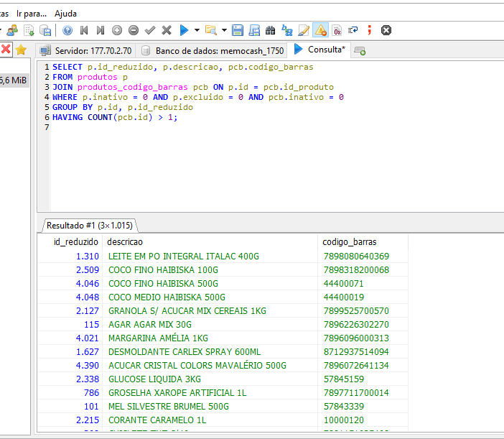This screenshot has height=439, width=504.
Task: Open the dropdown arrow beside Execute button
Action: [197, 30]
